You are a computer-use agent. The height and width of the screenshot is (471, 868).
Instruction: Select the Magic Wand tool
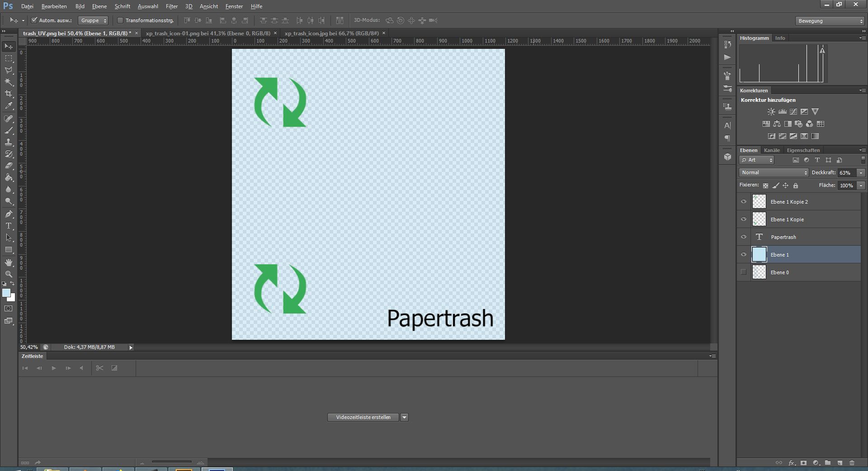[x=9, y=82]
